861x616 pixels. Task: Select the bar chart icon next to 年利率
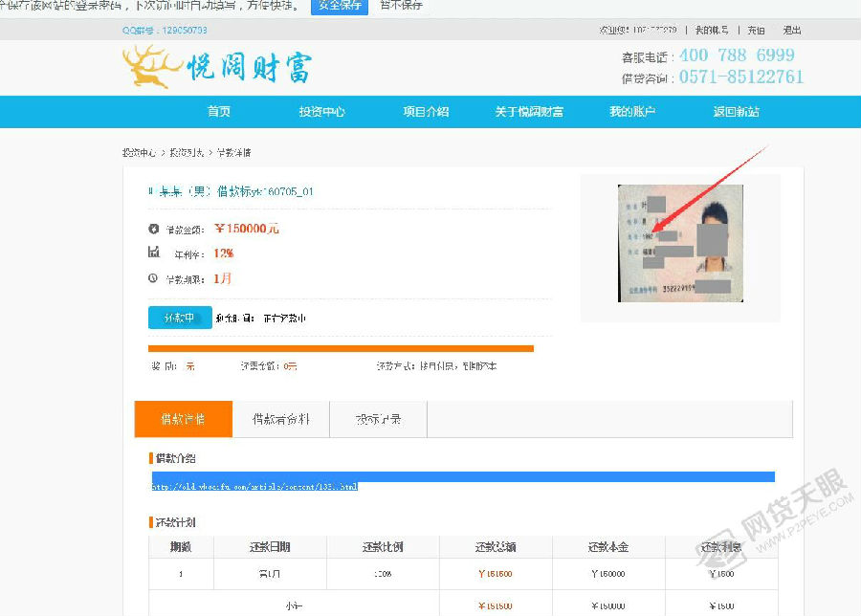pyautogui.click(x=155, y=254)
